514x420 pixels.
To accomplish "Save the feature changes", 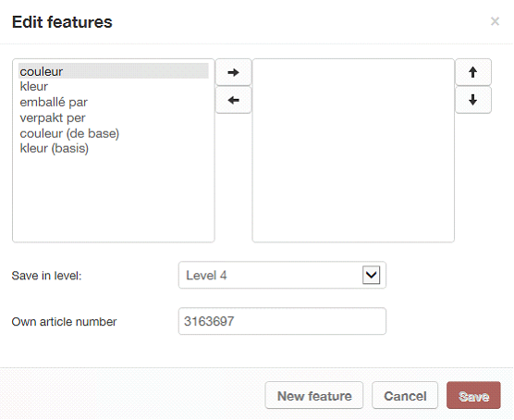I will pos(473,395).
